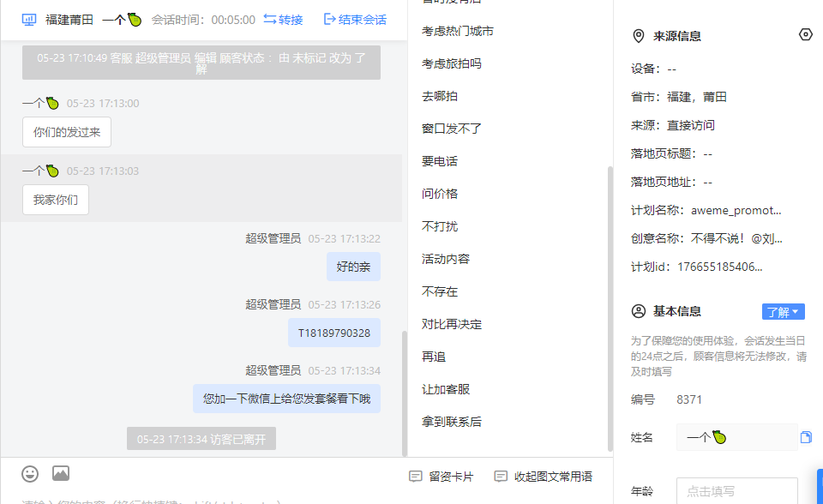Copy the name using the 姓名 copy icon

tap(806, 437)
